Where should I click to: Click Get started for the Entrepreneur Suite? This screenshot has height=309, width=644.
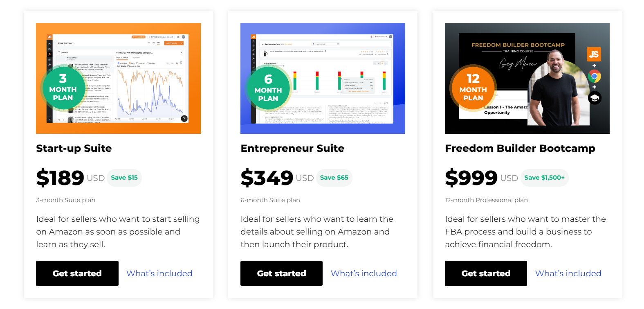tap(281, 273)
